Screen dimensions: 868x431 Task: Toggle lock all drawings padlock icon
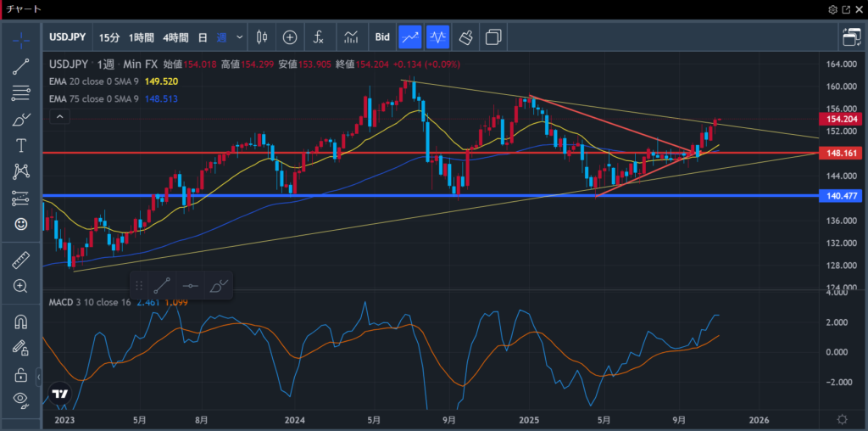pyautogui.click(x=22, y=374)
